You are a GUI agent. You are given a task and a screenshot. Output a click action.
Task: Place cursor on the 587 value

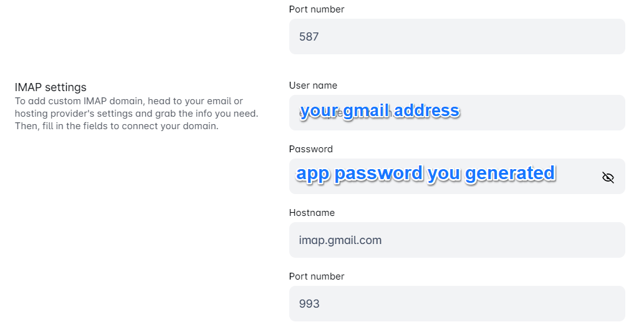[x=309, y=36]
